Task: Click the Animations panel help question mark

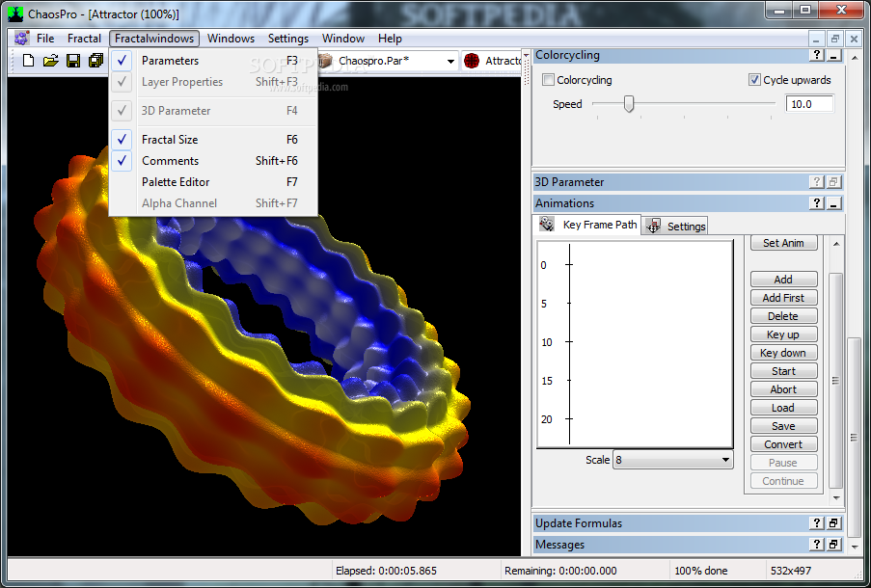Action: pyautogui.click(x=816, y=203)
